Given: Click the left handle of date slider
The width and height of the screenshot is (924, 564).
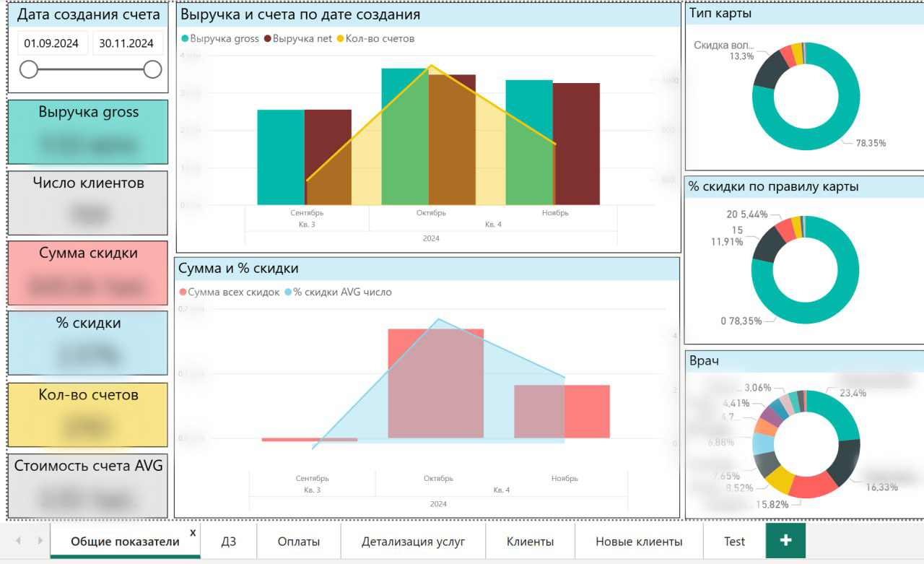Looking at the screenshot, I should pyautogui.click(x=29, y=69).
